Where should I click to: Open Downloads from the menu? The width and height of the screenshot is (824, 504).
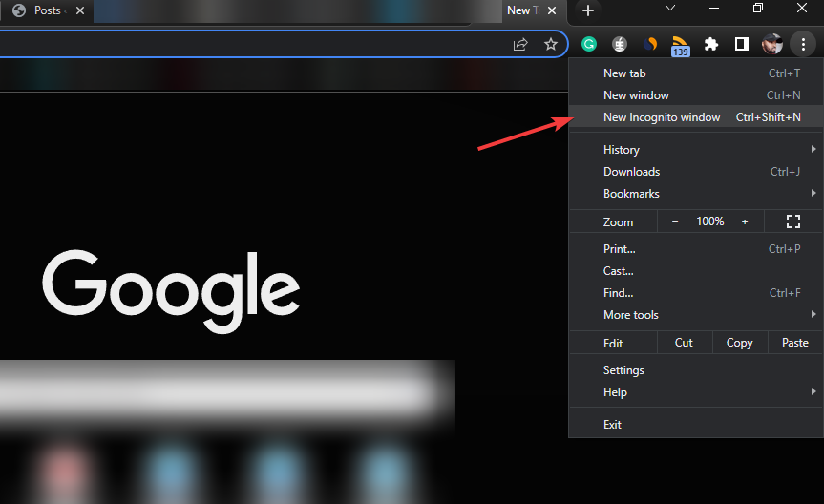[x=696, y=172]
